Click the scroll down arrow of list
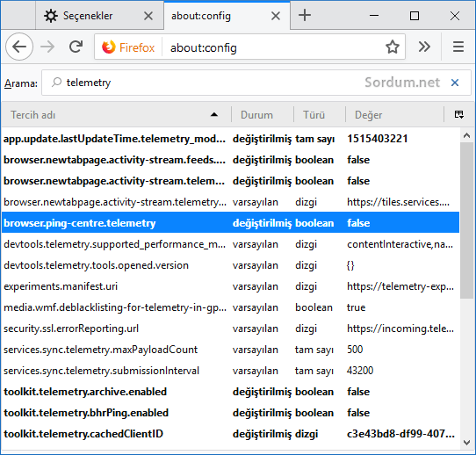This screenshot has width=476, height=455. point(466,443)
